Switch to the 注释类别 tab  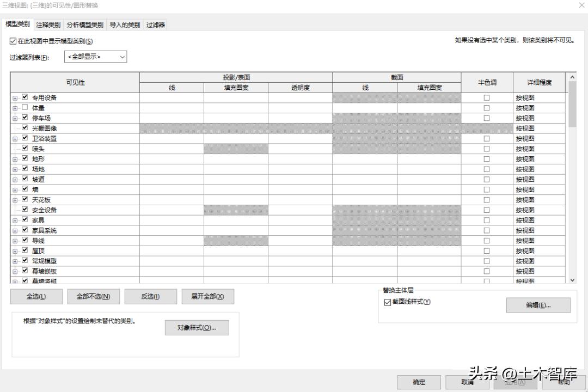click(x=47, y=24)
